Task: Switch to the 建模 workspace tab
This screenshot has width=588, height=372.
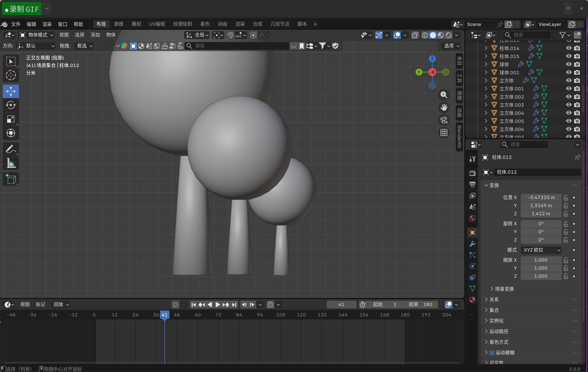Action: 119,24
